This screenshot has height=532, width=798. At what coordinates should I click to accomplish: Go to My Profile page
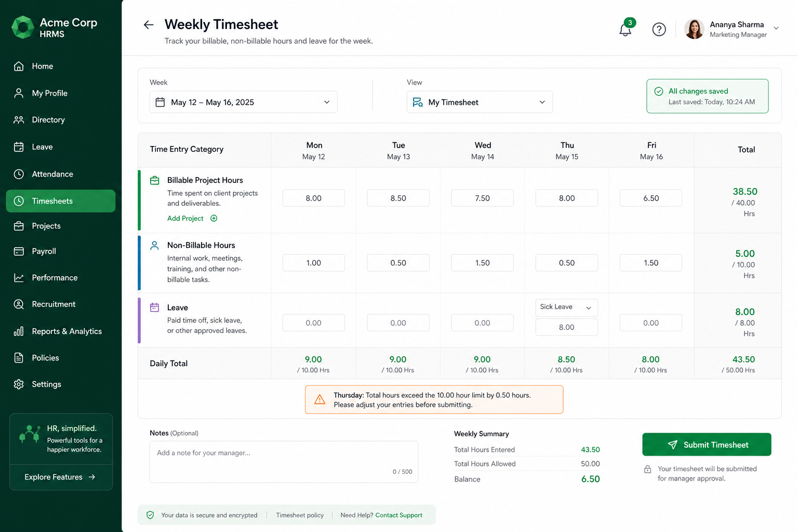[x=60, y=93]
